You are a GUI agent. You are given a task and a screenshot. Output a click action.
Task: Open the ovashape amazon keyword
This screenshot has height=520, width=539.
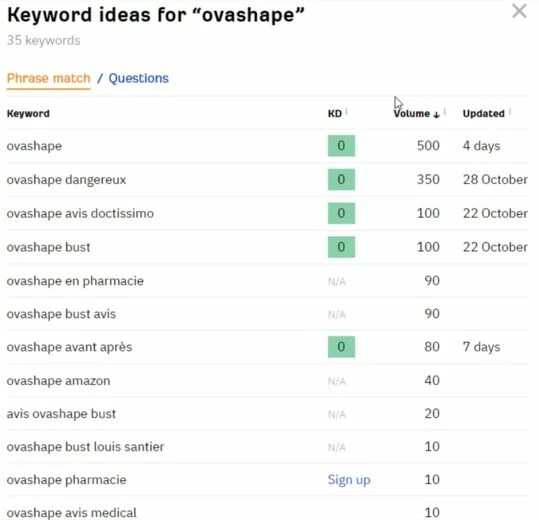[x=58, y=381]
